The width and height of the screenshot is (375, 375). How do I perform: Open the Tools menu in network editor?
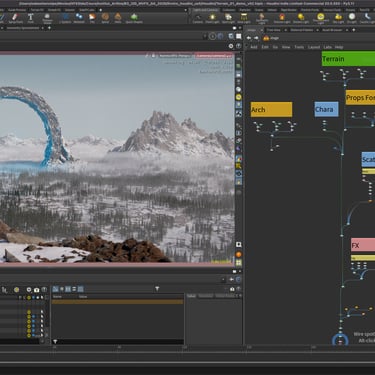[x=299, y=47]
